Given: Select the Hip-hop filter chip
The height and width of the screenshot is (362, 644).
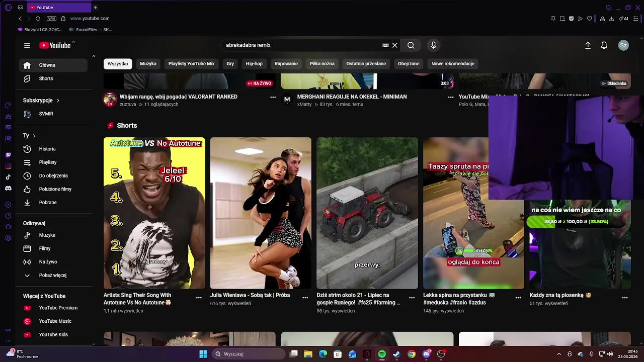Looking at the screenshot, I should pos(254,64).
